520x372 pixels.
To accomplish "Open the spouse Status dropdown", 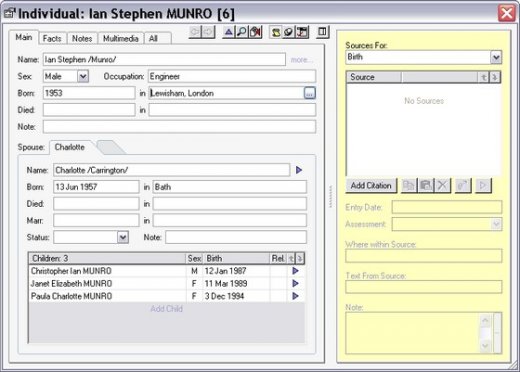I will [123, 237].
